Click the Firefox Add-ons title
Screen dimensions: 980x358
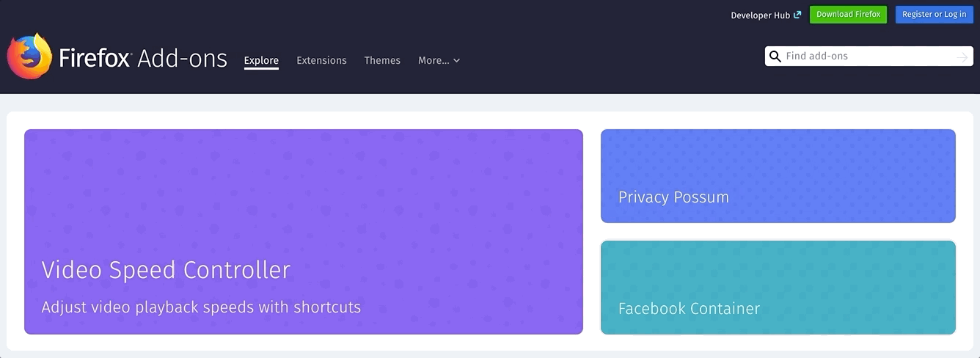coord(143,59)
